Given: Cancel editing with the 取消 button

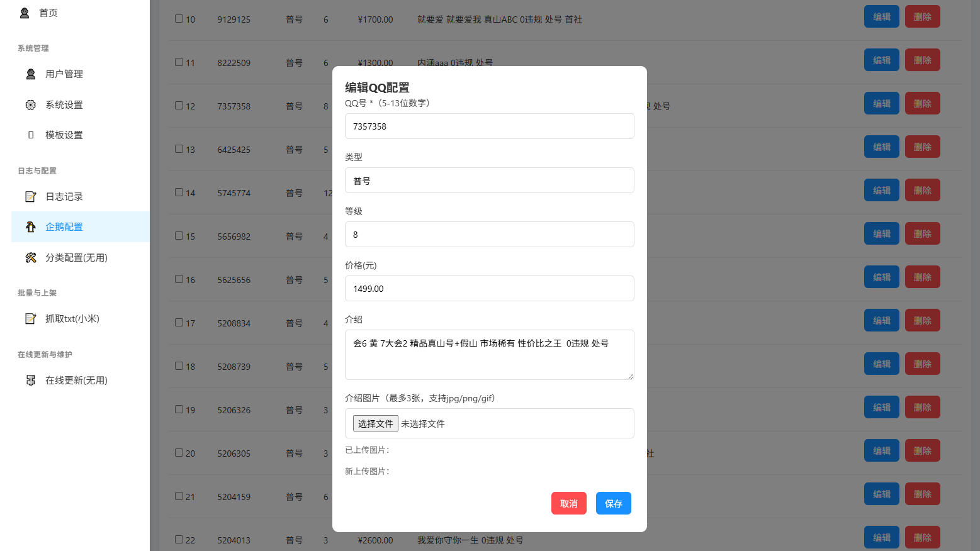Looking at the screenshot, I should coord(568,503).
